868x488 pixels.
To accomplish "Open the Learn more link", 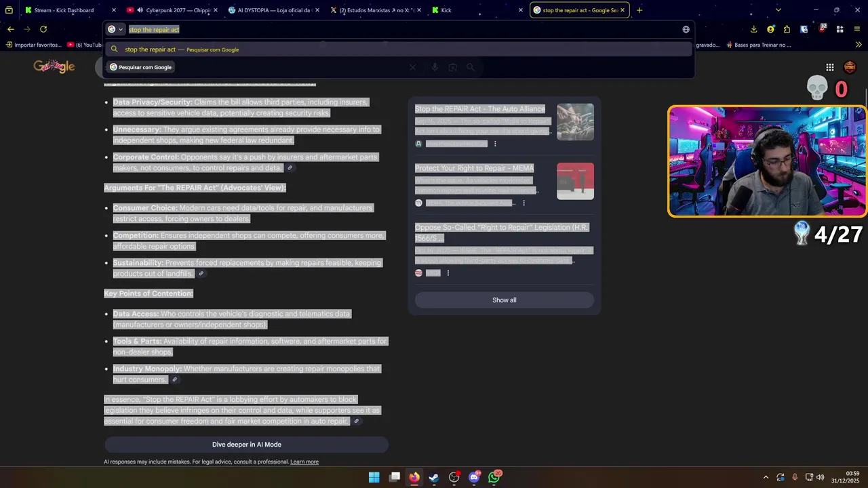I will [304, 462].
